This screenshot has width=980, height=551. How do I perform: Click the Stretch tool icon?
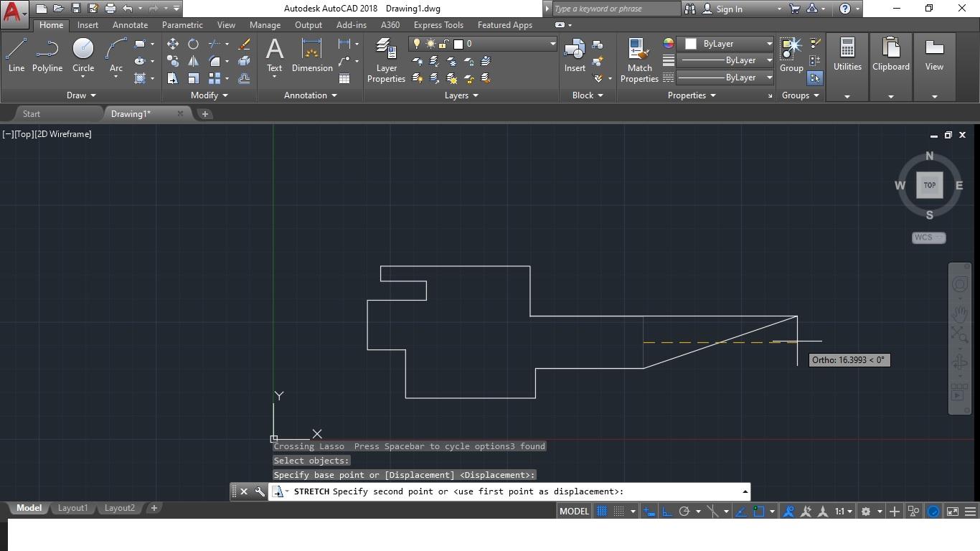pyautogui.click(x=173, y=78)
